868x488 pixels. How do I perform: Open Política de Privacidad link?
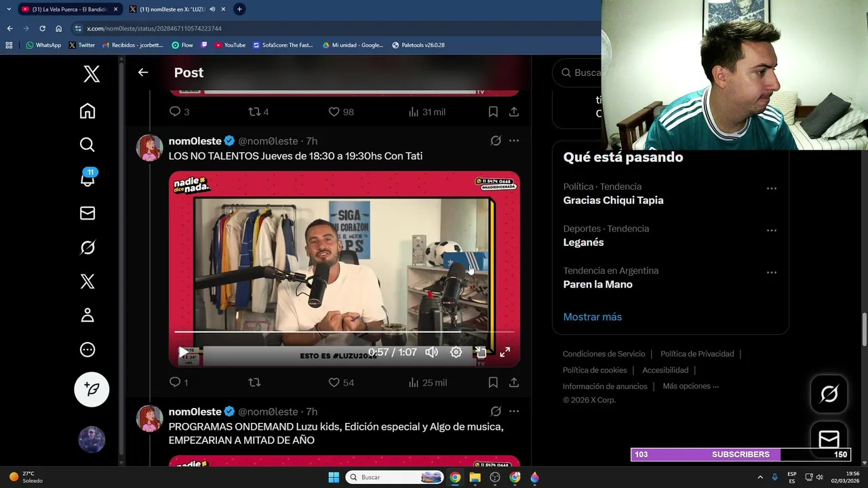697,354
